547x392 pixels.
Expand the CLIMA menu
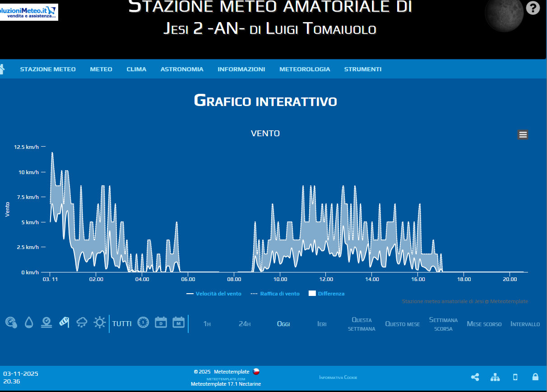tap(136, 69)
